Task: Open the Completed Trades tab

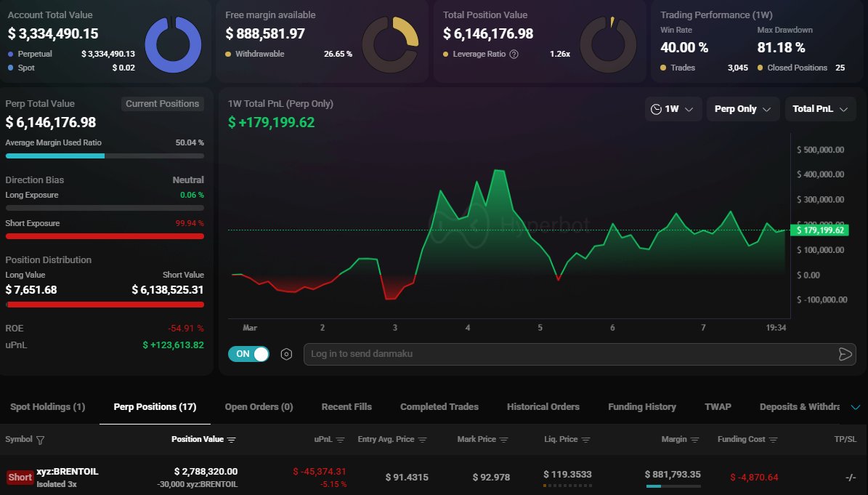Action: coord(439,407)
